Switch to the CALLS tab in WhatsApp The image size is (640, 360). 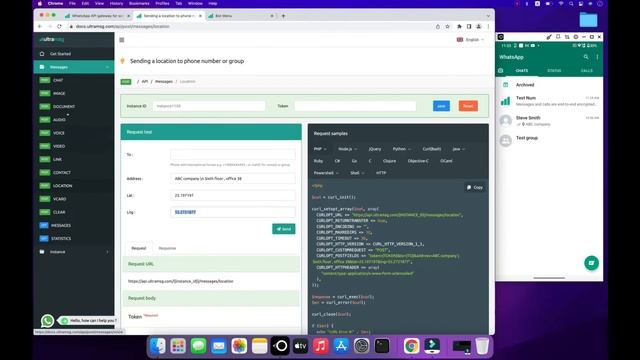587,71
